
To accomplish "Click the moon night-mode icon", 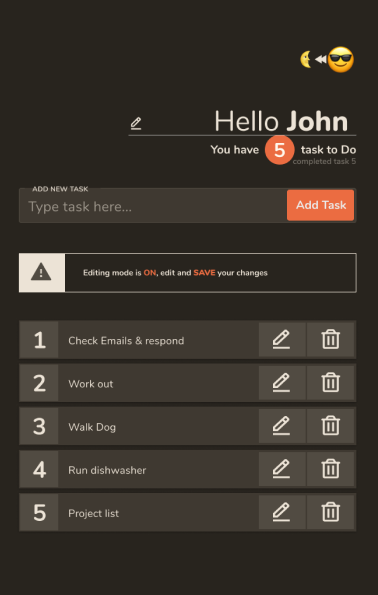I will 306,60.
